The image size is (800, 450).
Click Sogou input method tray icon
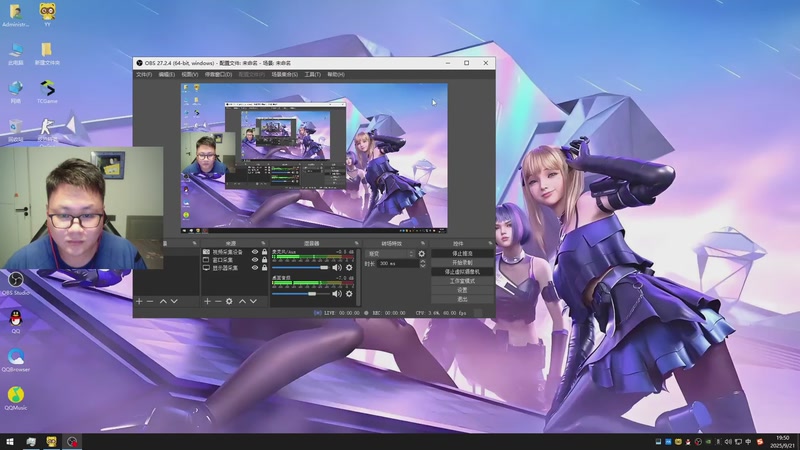pos(760,442)
